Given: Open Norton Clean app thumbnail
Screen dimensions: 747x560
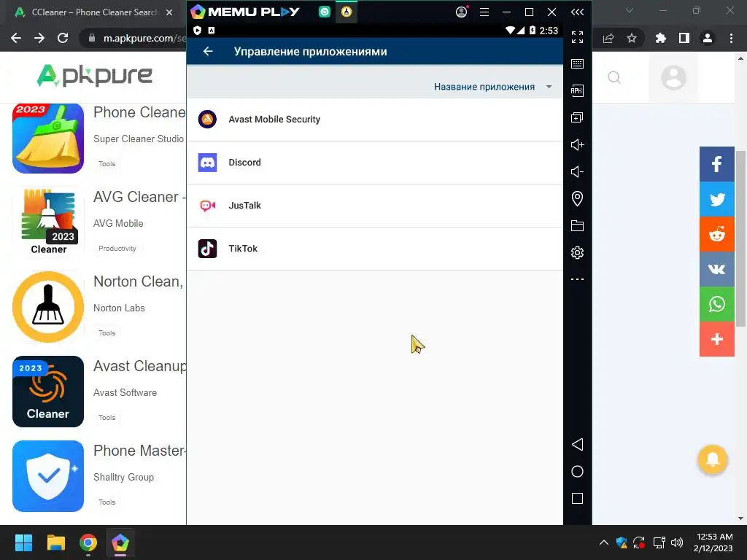Looking at the screenshot, I should click(x=48, y=307).
